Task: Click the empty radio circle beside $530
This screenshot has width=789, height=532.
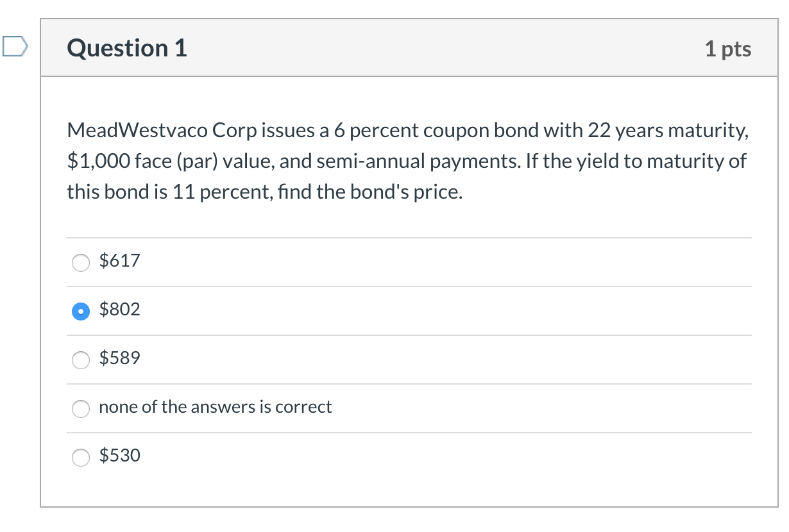Action: point(80,457)
